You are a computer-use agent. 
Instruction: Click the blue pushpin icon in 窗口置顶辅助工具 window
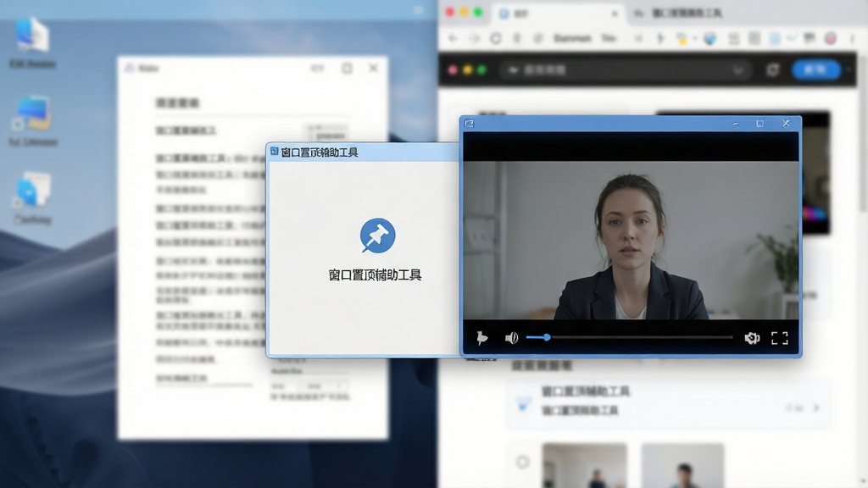(377, 236)
